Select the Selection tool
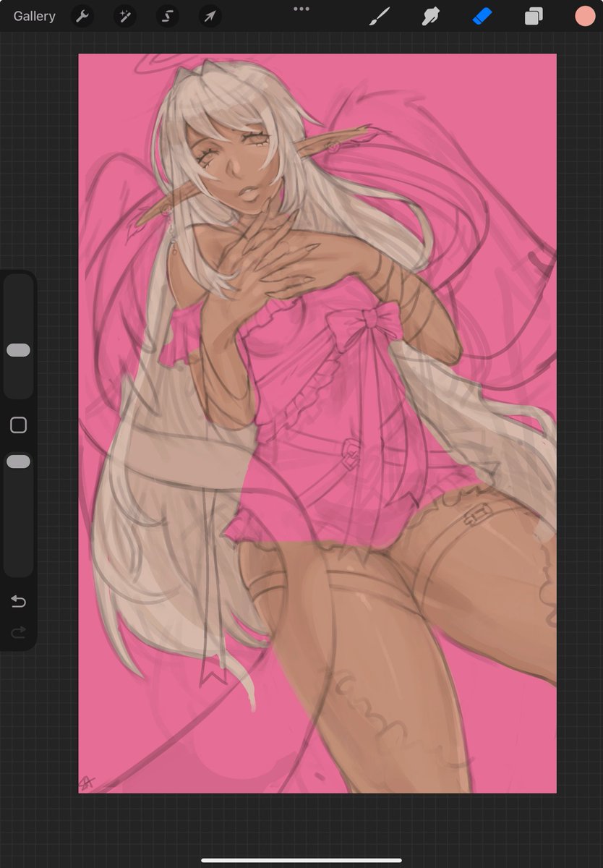Viewport: 603px width, 868px height. pyautogui.click(x=168, y=16)
